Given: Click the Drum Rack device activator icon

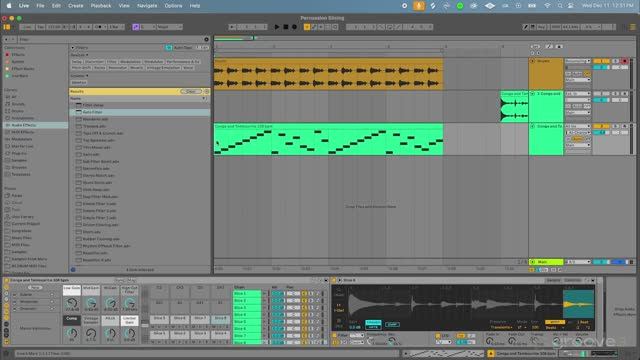Looking at the screenshot, I should click(7, 281).
